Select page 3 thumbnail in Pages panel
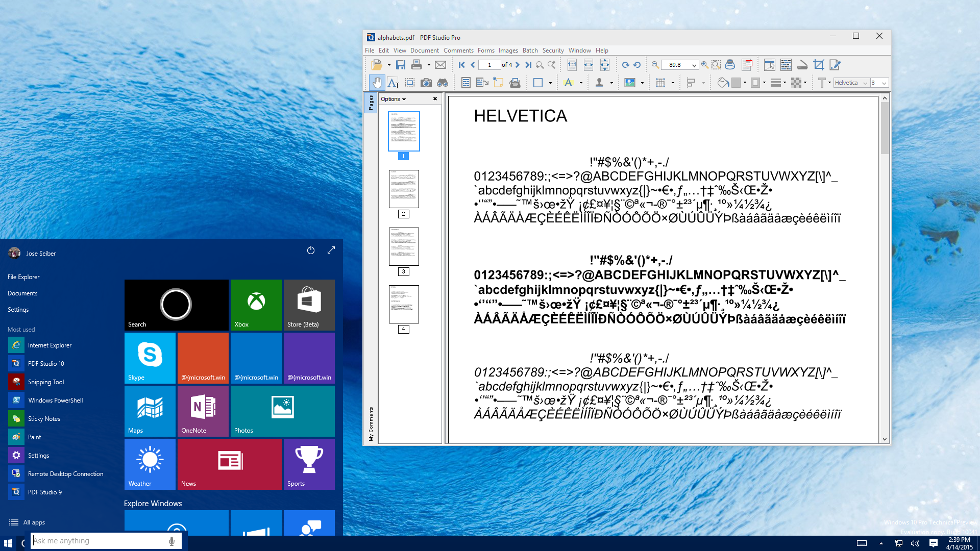Image resolution: width=980 pixels, height=551 pixels. 403,246
